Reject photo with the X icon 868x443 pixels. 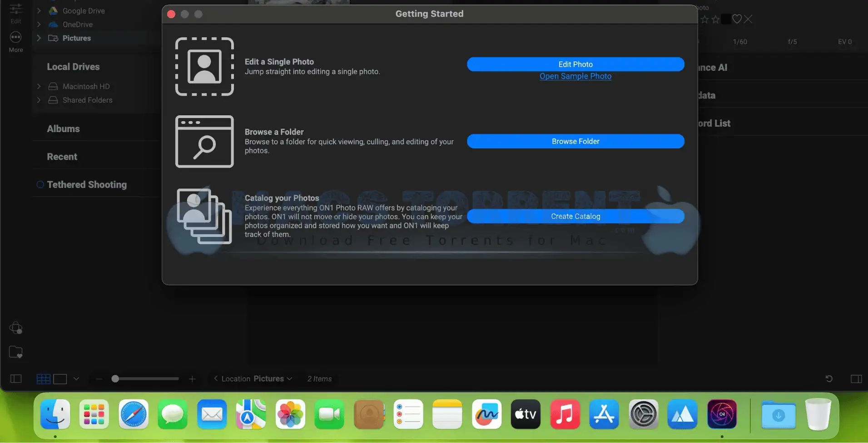point(748,19)
